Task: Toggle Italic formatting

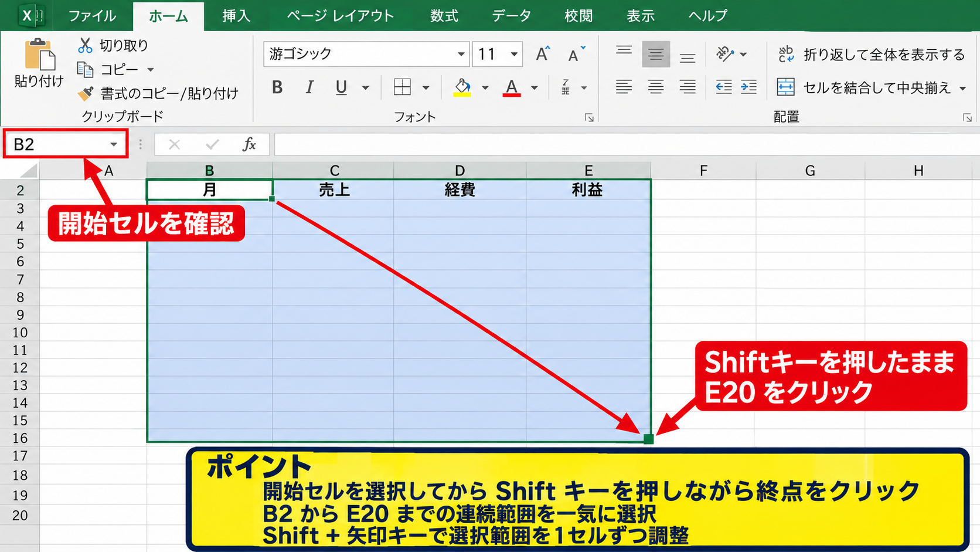Action: pyautogui.click(x=309, y=87)
